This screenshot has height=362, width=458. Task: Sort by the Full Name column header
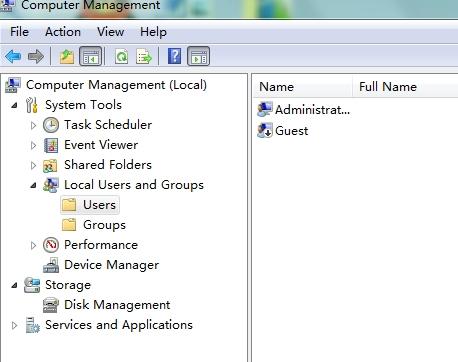point(405,87)
